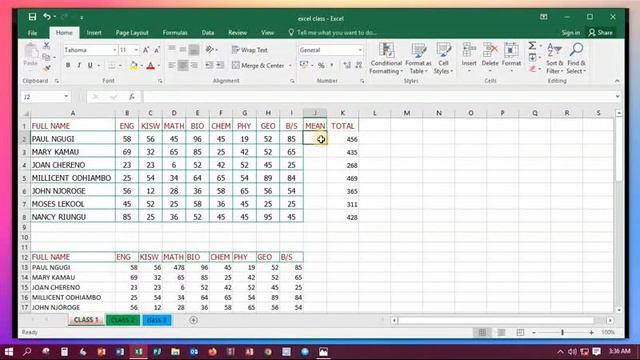Toggle Italic formatting
The height and width of the screenshot is (360, 640).
[79, 65]
